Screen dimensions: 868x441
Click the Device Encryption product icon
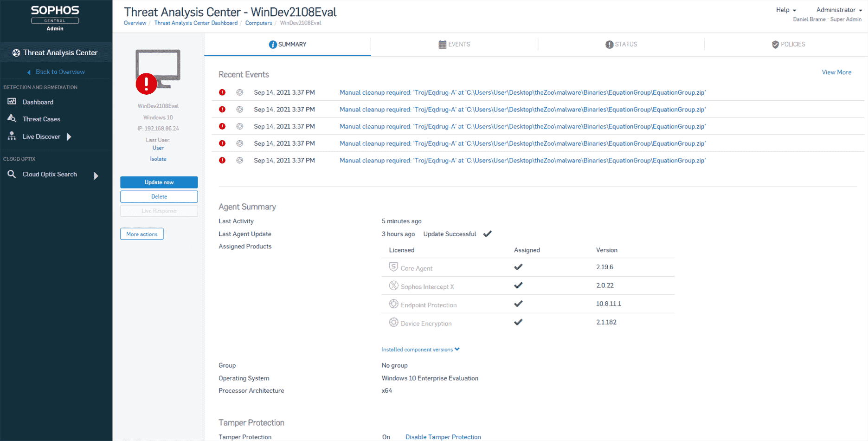(x=393, y=322)
